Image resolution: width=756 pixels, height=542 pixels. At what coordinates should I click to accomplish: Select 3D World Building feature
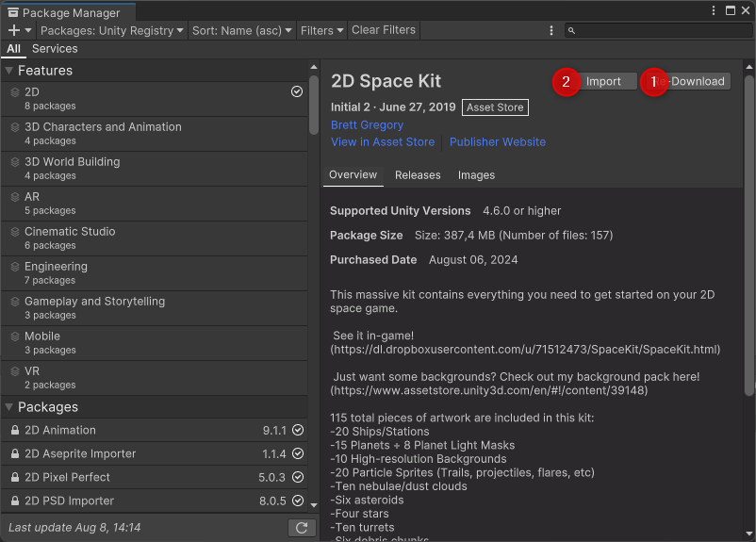[155, 169]
